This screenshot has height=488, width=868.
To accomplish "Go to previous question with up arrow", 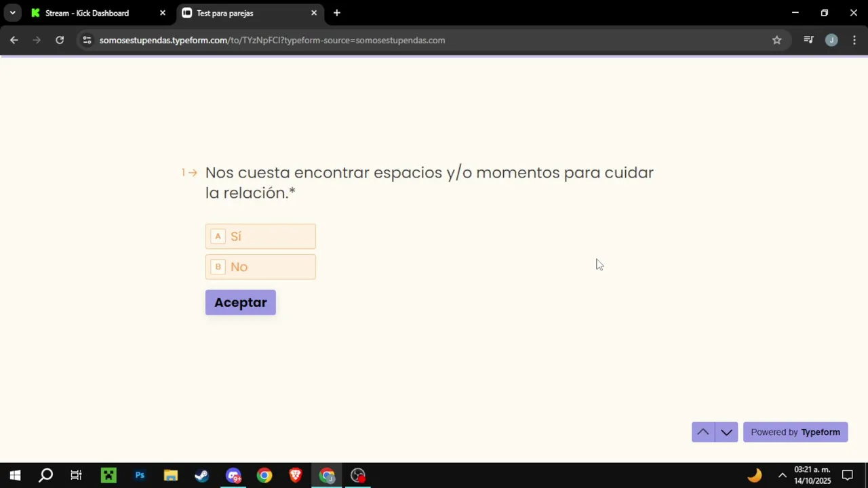I will (x=703, y=432).
